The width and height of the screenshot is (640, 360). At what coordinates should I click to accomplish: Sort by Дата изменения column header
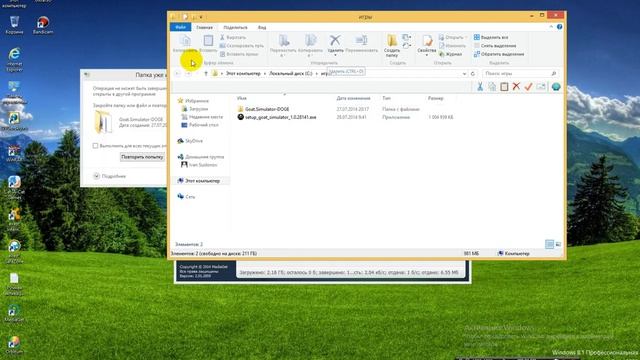pyautogui.click(x=353, y=98)
